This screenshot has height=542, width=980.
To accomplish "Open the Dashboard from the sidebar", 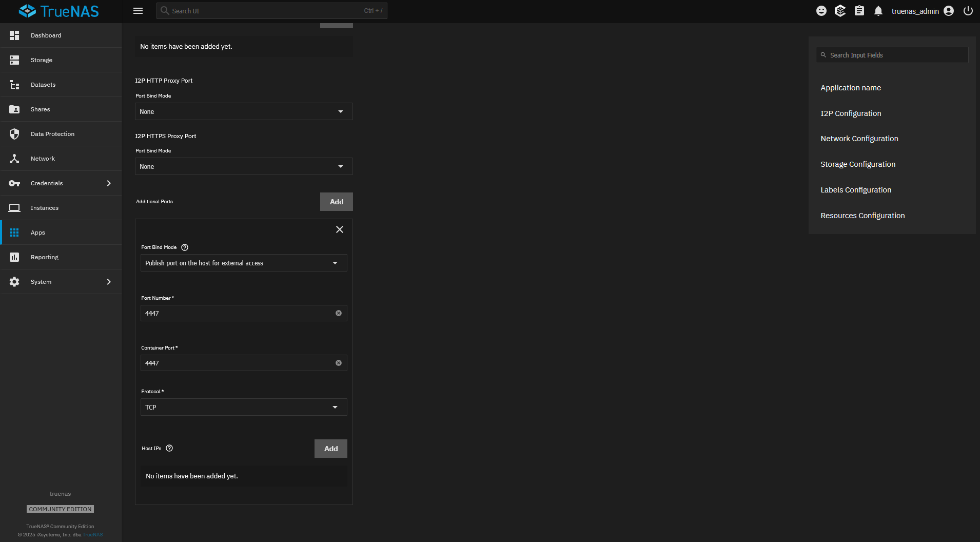I will [x=46, y=35].
